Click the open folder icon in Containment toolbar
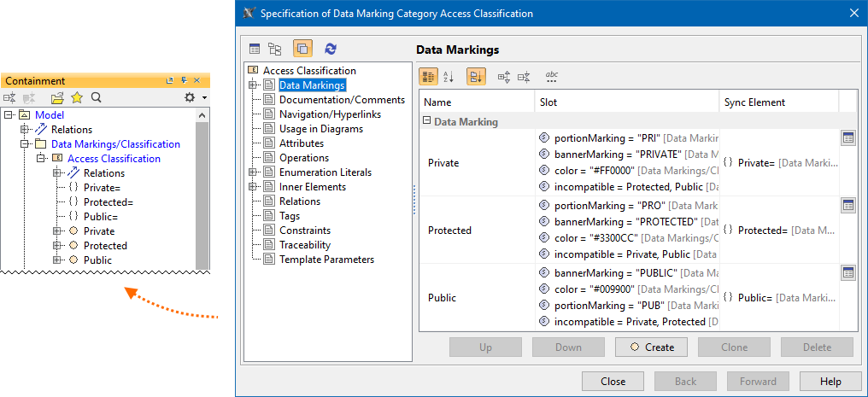868x397 pixels. tap(57, 97)
